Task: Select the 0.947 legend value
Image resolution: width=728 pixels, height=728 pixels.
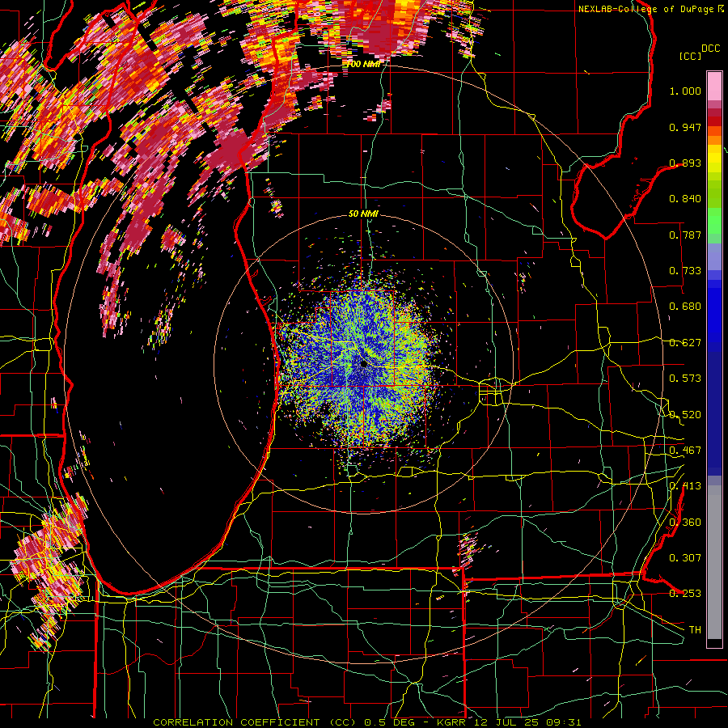Action: (x=685, y=127)
